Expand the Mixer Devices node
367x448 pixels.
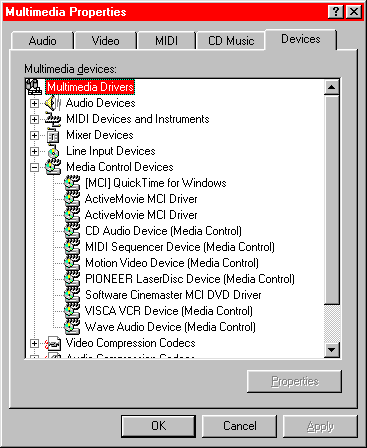pos(34,135)
